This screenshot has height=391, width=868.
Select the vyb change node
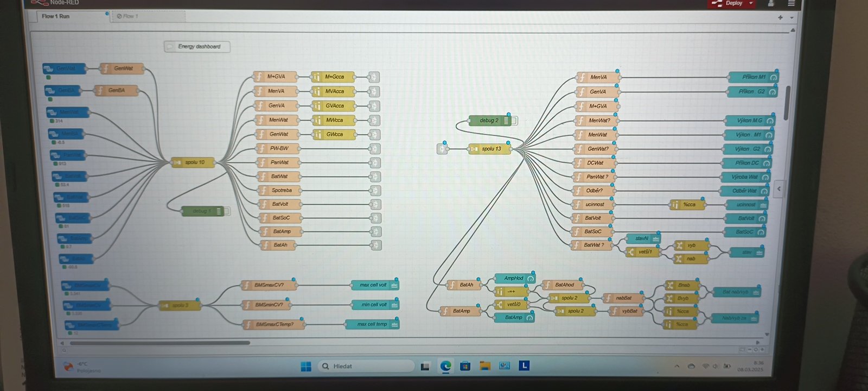[x=691, y=245]
